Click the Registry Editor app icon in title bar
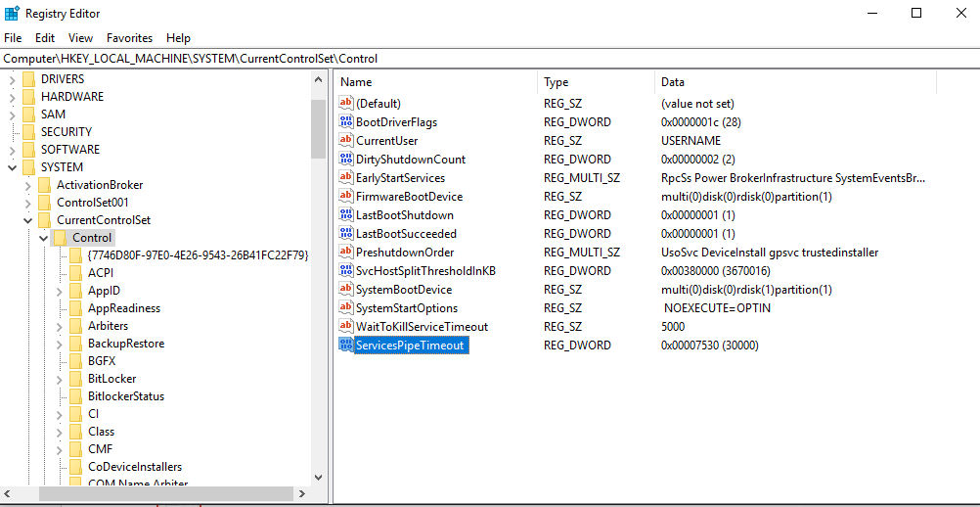The image size is (980, 507). tap(11, 13)
